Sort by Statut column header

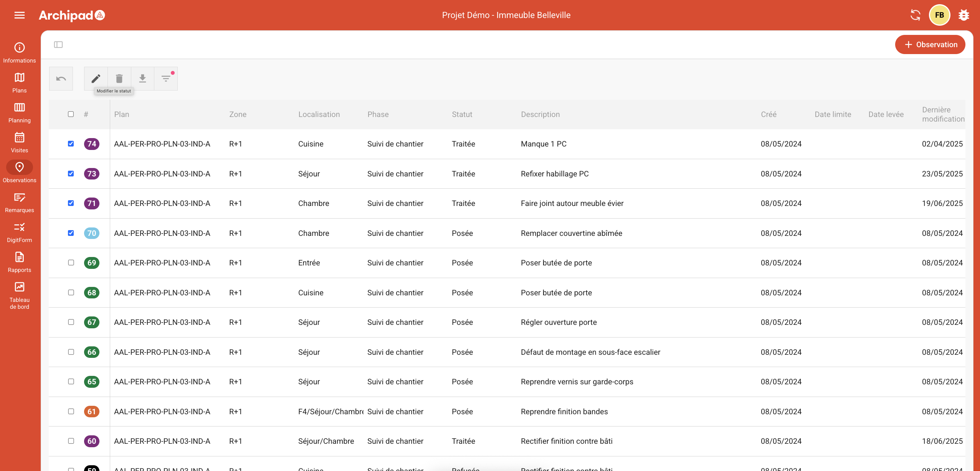[462, 114]
